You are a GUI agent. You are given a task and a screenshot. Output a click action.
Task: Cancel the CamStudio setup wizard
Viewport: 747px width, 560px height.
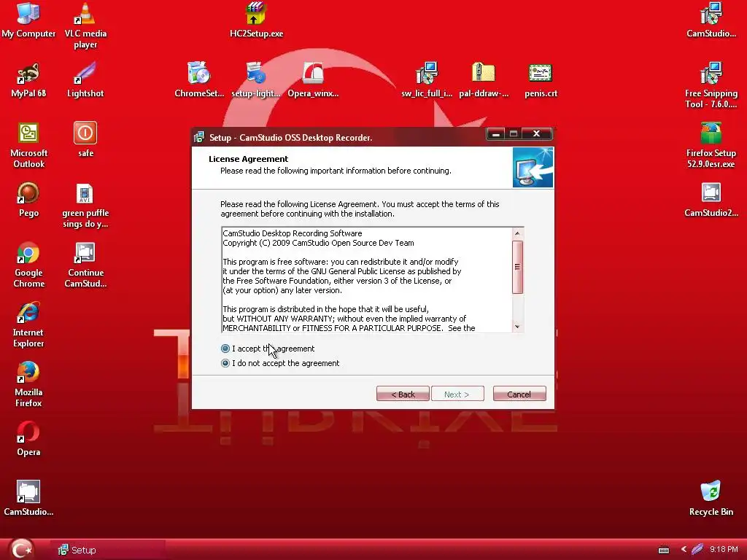[x=519, y=394]
